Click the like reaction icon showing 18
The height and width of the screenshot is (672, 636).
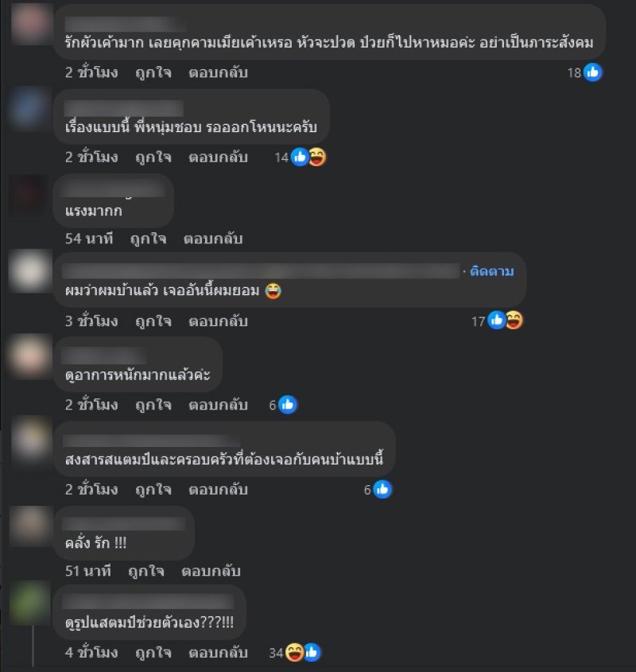[x=593, y=72]
